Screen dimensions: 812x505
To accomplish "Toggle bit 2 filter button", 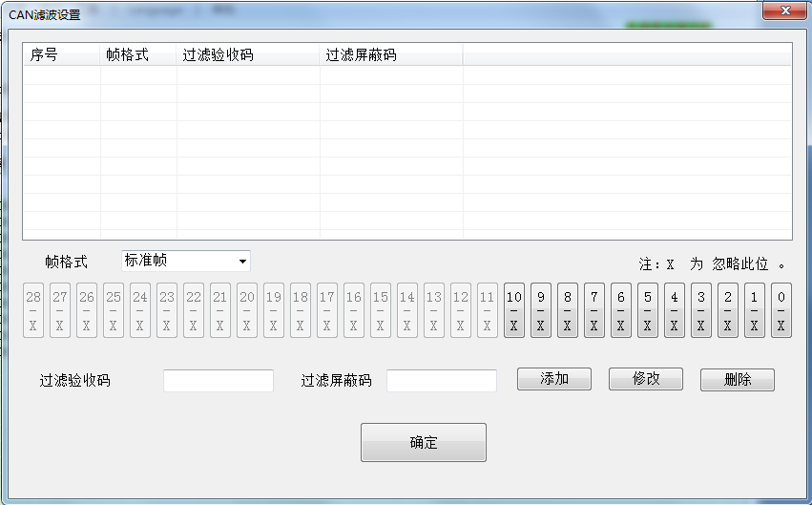I will click(728, 310).
